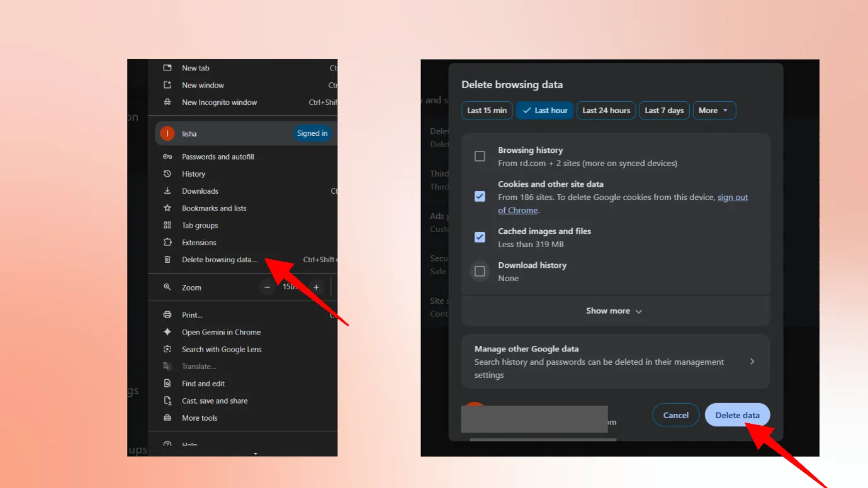Click the New Incognito window icon
This screenshot has width=868, height=488.
167,102
